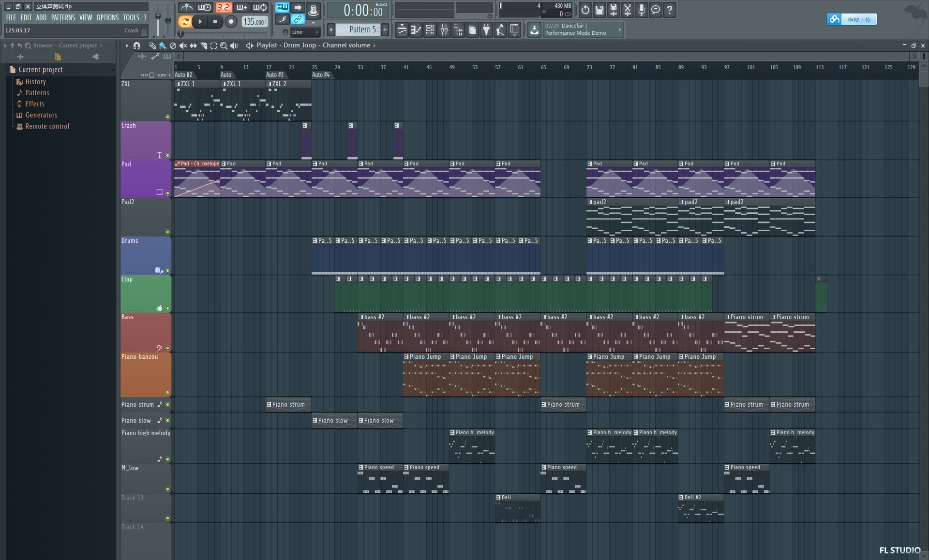The image size is (929, 560).
Task: Open the playlist view icon
Action: (402, 30)
